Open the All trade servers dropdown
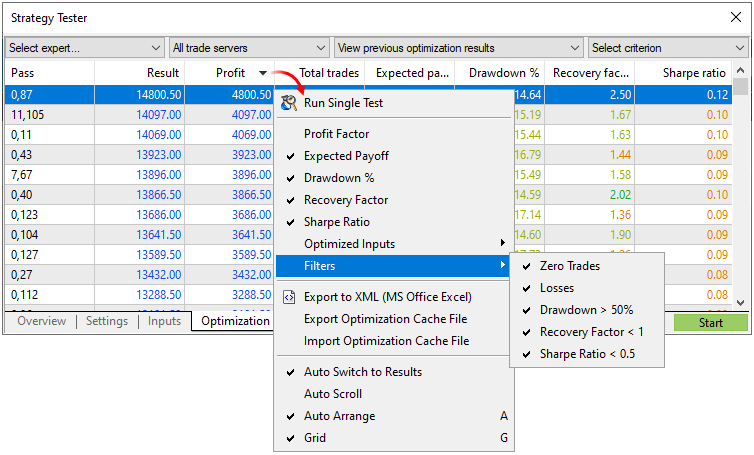 (249, 48)
